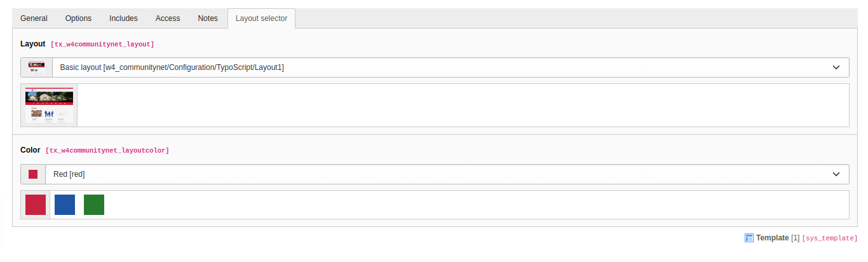Screen dimensions: 868x262
Task: Select the Layout selector tab
Action: [261, 18]
